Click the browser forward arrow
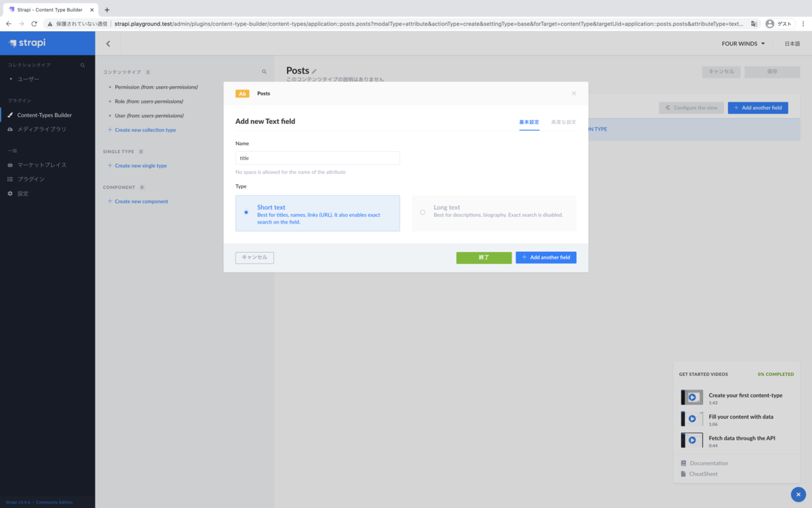This screenshot has height=508, width=812. click(x=21, y=24)
